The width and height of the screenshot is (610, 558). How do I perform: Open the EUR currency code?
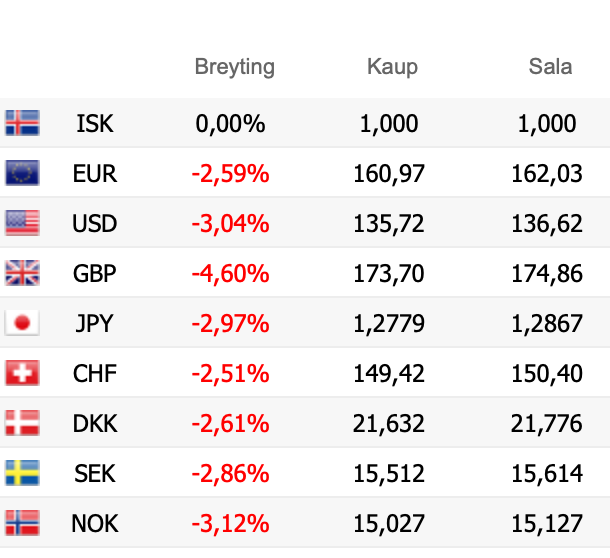pyautogui.click(x=95, y=174)
